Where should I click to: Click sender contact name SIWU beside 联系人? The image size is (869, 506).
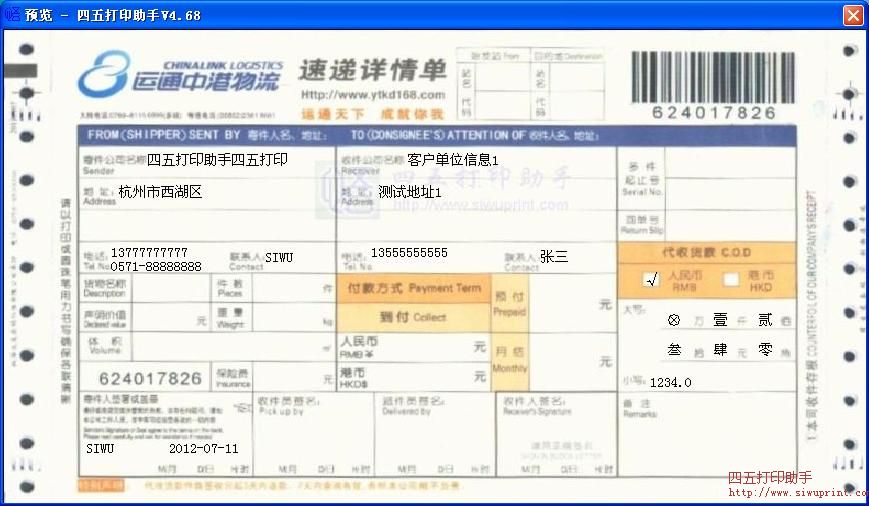tap(279, 258)
